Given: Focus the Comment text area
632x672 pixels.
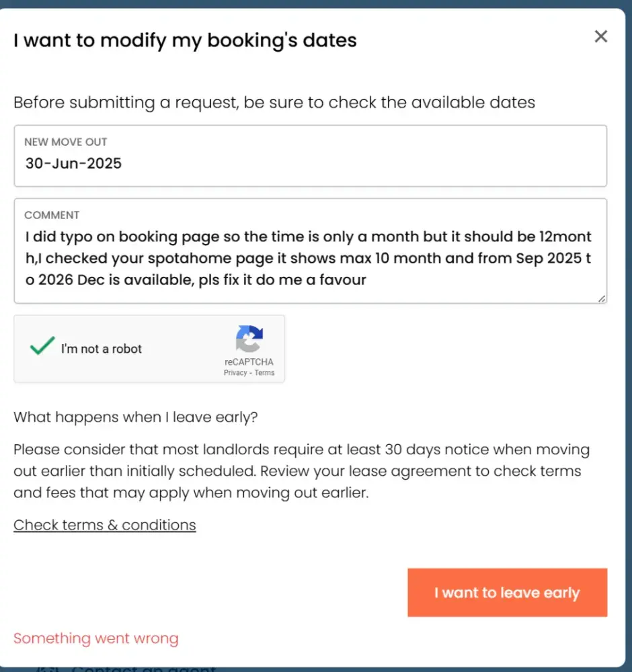Looking at the screenshot, I should pos(310,258).
